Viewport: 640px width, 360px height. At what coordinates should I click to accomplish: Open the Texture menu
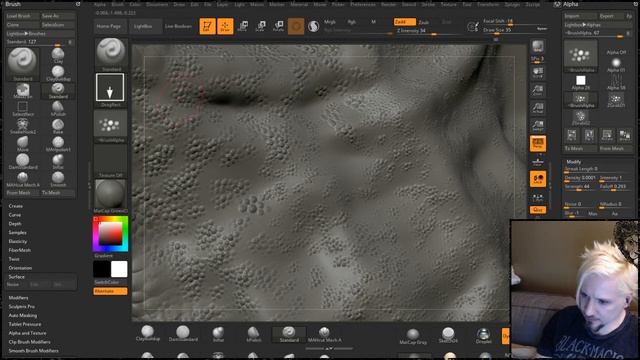click(449, 4)
